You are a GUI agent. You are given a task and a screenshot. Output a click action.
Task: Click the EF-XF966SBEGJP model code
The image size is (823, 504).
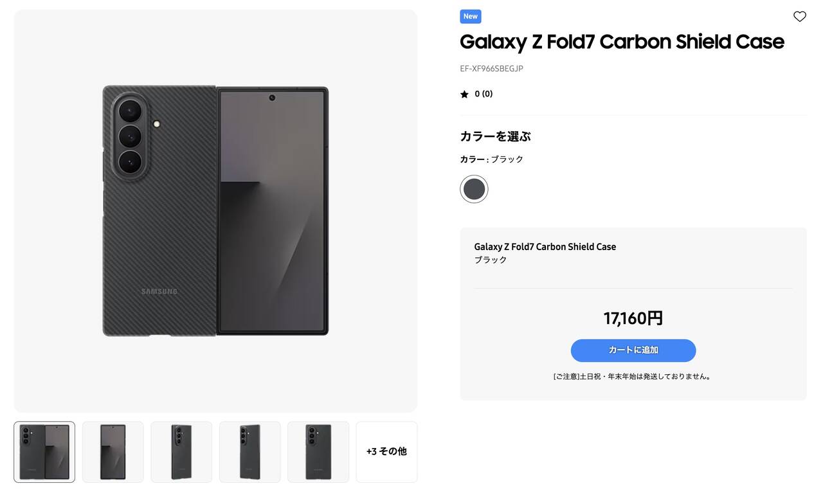(x=491, y=69)
